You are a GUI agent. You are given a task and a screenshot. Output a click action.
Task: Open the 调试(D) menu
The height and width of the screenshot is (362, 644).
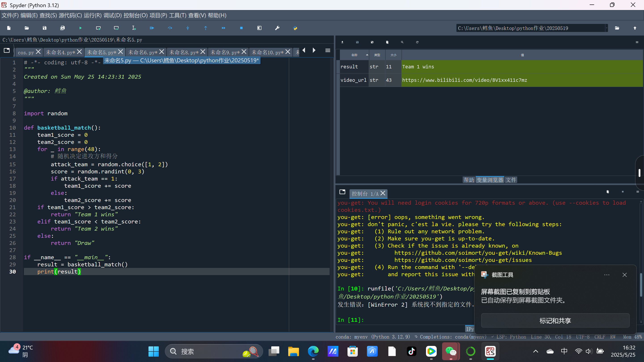(112, 15)
